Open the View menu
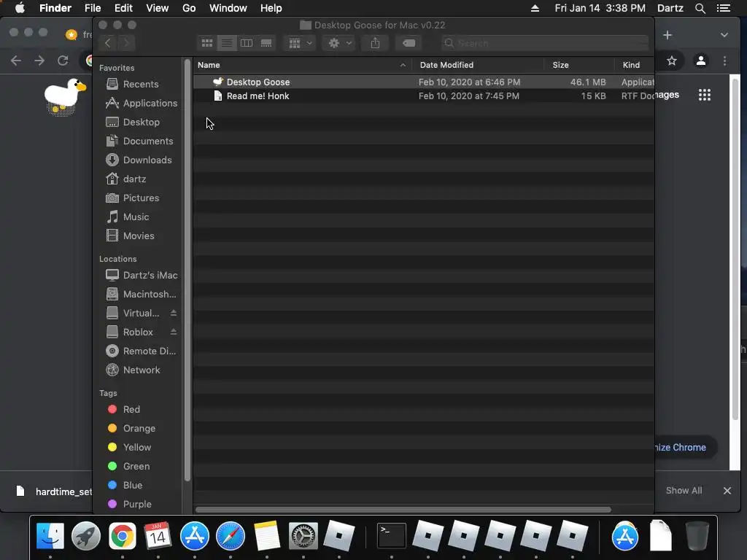The image size is (747, 560). click(158, 8)
